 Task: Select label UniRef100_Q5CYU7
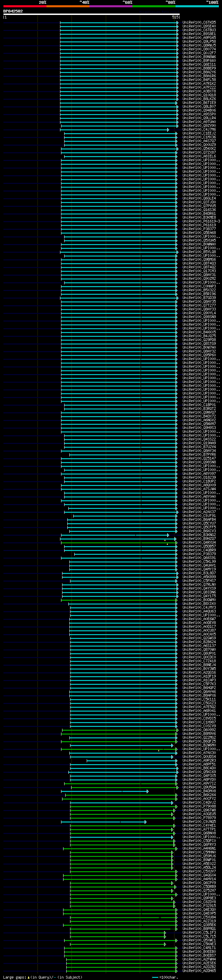(199, 523)
